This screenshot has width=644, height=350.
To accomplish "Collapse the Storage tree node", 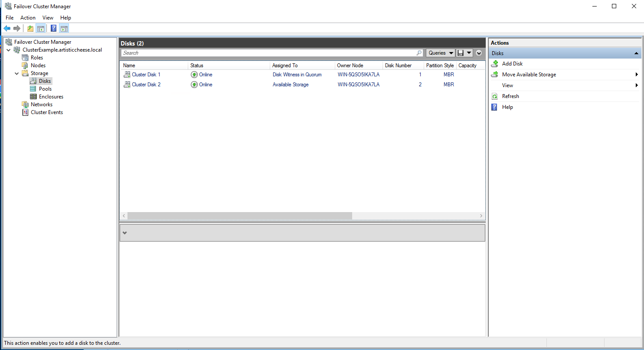I will pos(17,73).
